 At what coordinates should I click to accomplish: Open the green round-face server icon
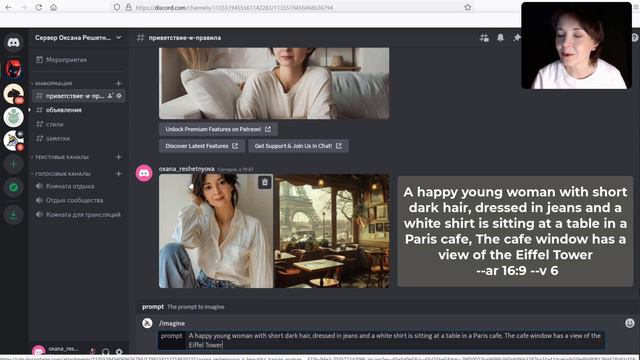tap(13, 117)
